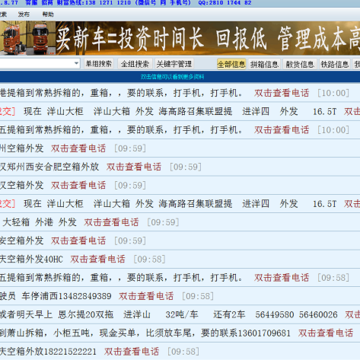Switch to the 散货信息 tab

300,64
